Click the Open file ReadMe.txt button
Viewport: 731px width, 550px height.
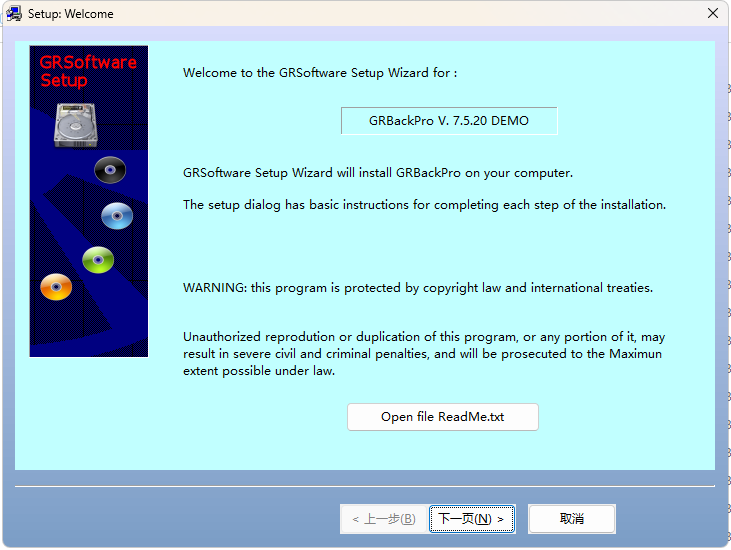(x=442, y=417)
